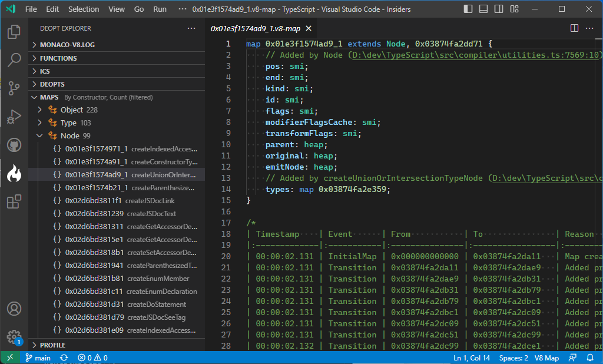603x364 pixels.
Task: Customize layout icon in title bar
Action: [x=514, y=9]
